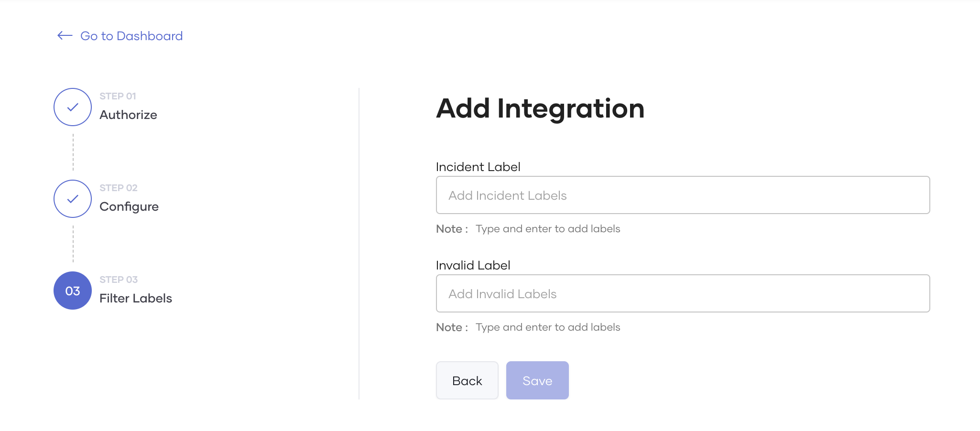Click the STEP 03 caption text
The width and height of the screenshot is (980, 431).
coord(118,280)
